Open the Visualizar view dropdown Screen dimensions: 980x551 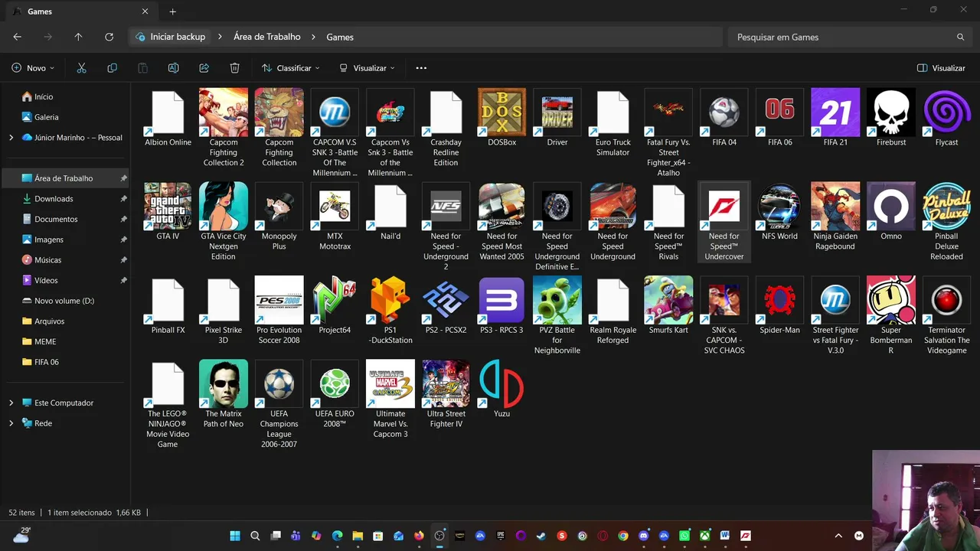[x=367, y=68]
